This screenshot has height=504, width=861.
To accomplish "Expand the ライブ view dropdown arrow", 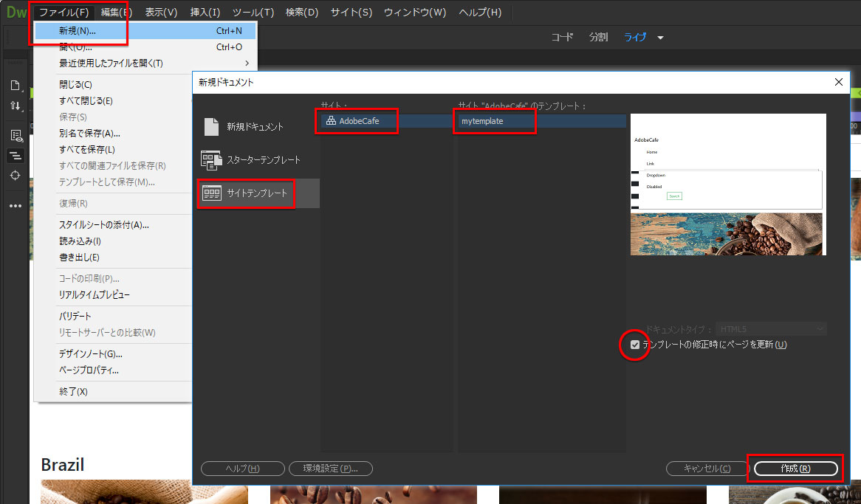I will 661,38.
